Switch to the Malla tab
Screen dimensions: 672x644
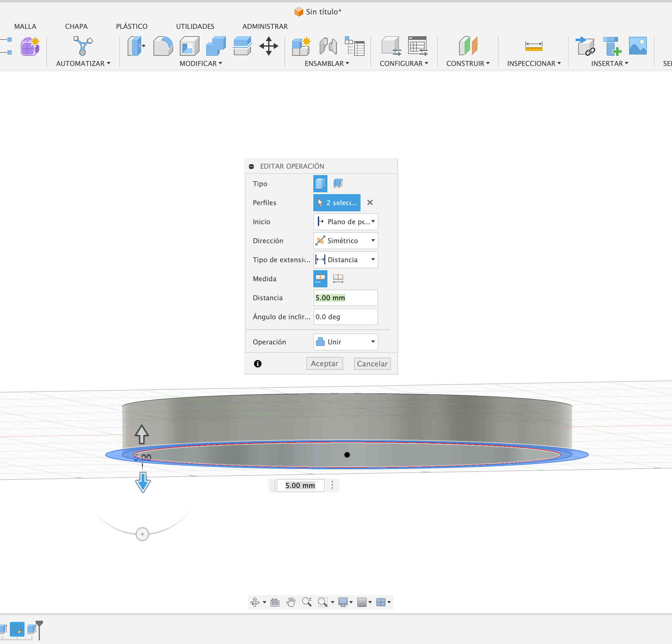[x=25, y=26]
